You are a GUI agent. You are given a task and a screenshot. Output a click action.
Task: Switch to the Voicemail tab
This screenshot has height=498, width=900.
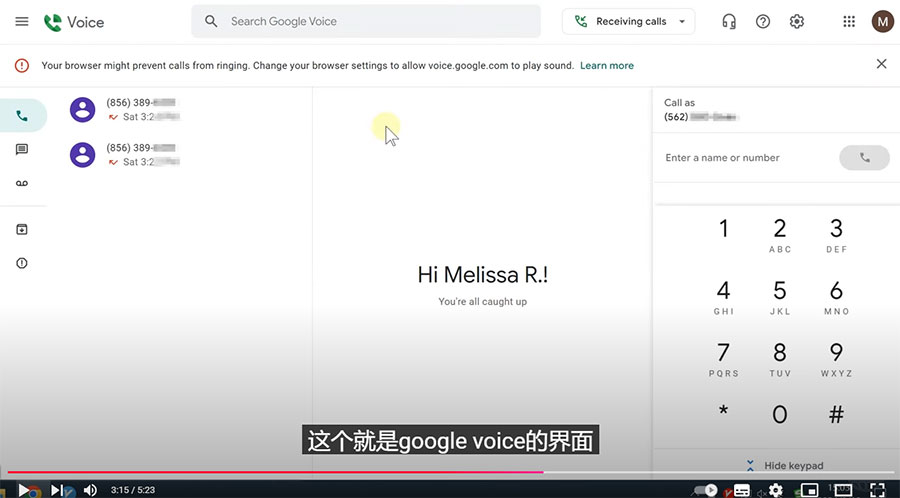point(22,184)
